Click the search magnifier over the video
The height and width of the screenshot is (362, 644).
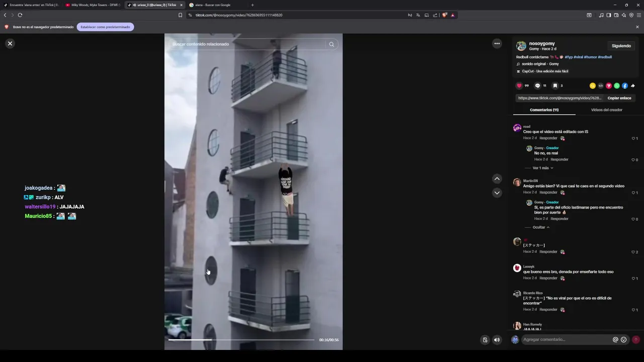[x=332, y=44]
